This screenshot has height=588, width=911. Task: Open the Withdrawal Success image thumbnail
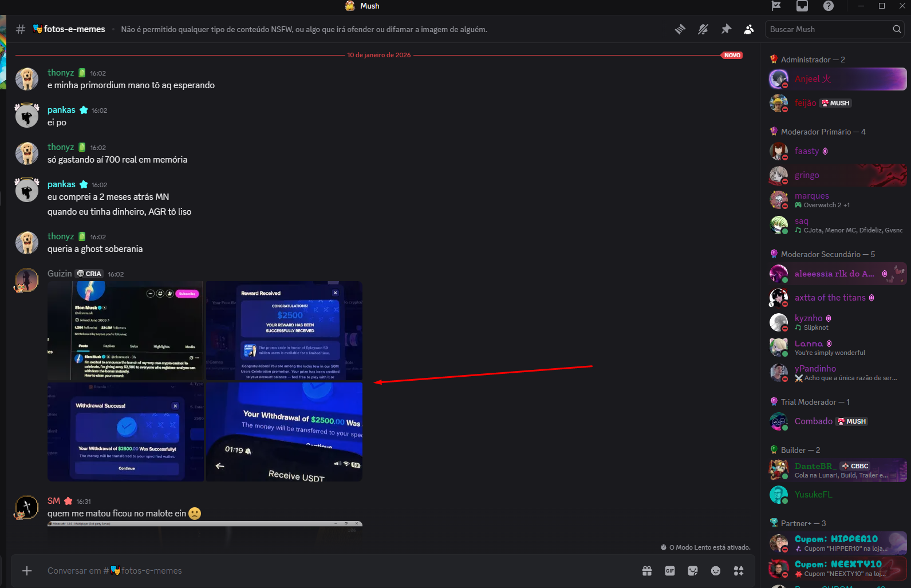(x=125, y=432)
